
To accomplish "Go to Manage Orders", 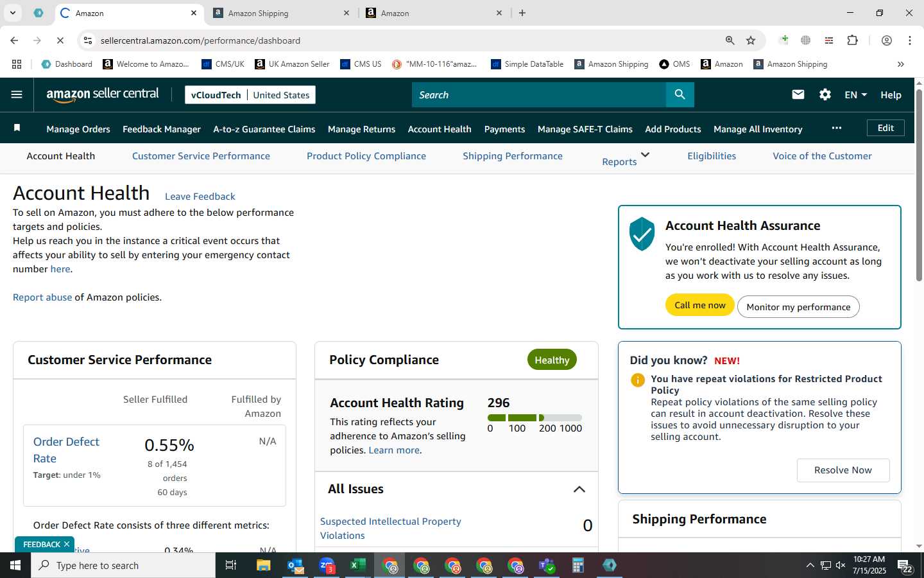I will coord(78,129).
